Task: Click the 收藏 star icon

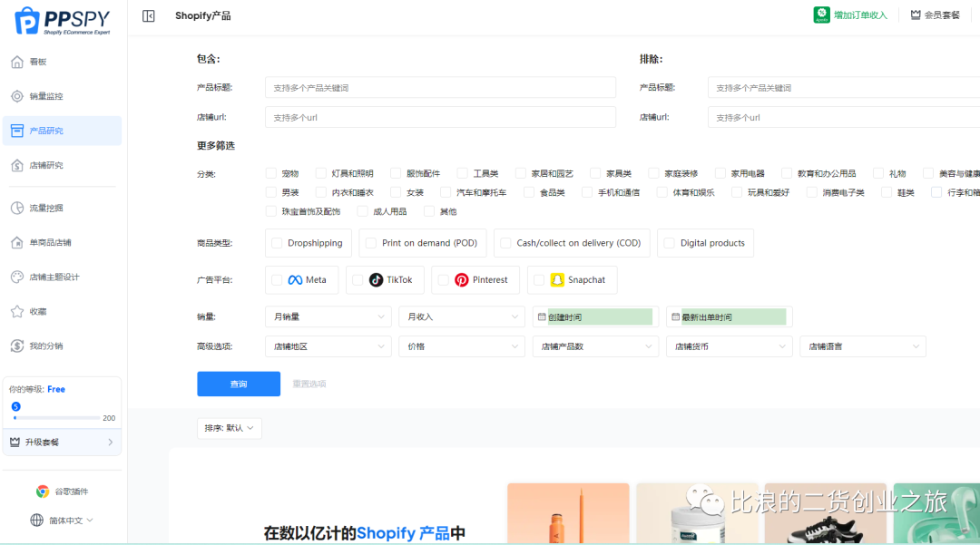Action: [17, 311]
